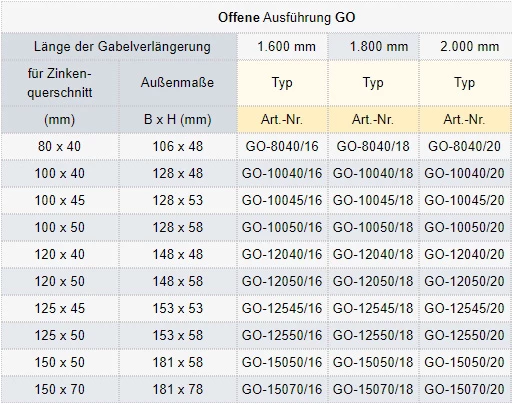The image size is (512, 404).
Task: Click the 'Offene Ausführung GO' table title
Action: pyautogui.click(x=287, y=17)
